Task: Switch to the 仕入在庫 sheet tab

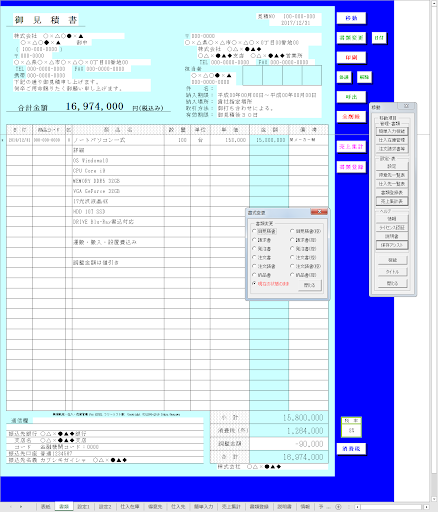Action: [x=130, y=507]
